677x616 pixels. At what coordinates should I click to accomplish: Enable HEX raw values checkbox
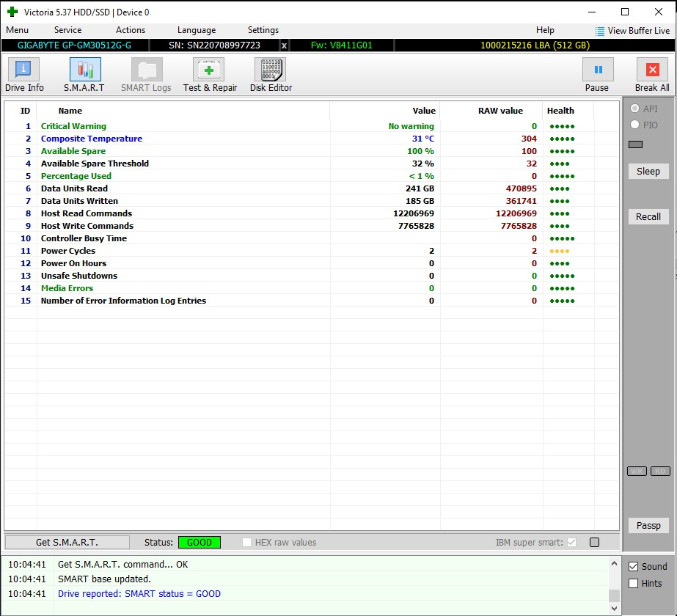click(247, 543)
